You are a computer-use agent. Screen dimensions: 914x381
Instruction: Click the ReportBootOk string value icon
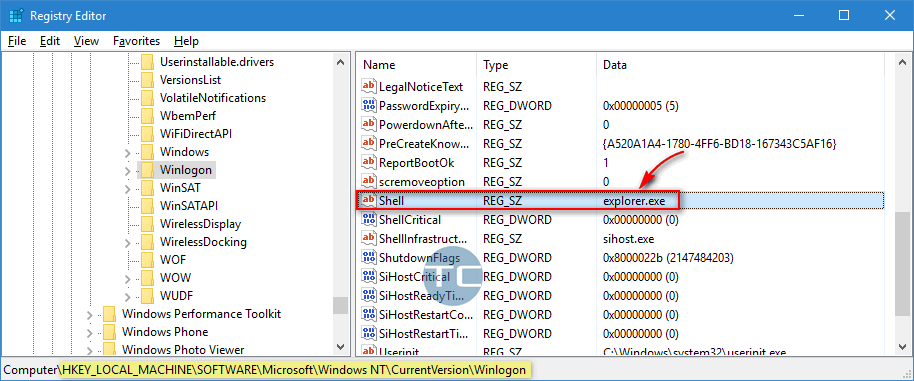[368, 163]
